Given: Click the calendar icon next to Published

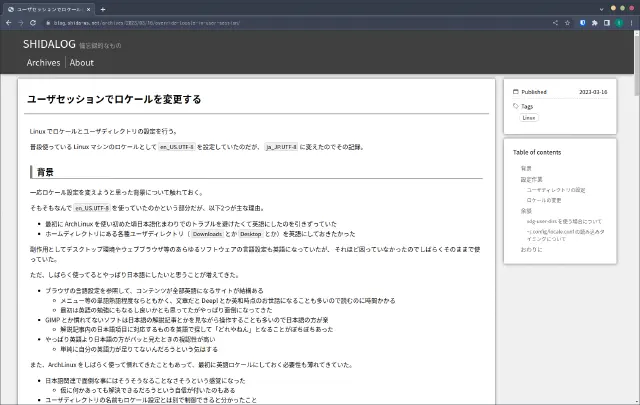Looking at the screenshot, I should pos(516,91).
